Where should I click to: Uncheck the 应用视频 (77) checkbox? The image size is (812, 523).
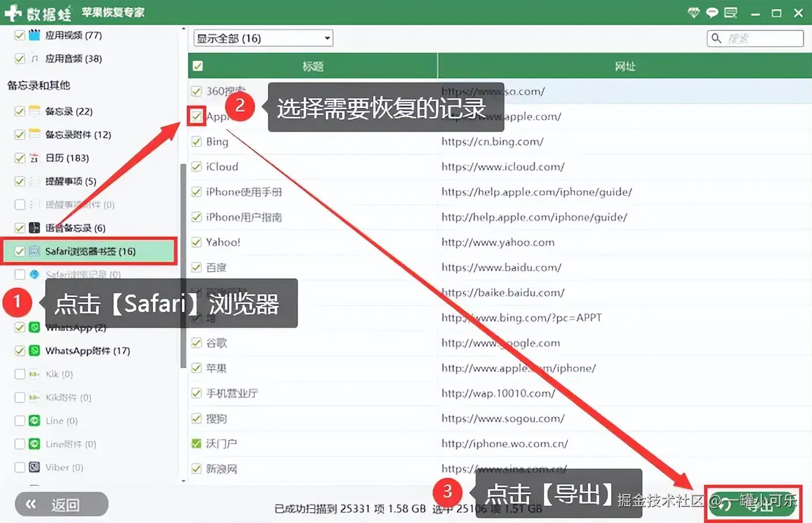(20, 35)
